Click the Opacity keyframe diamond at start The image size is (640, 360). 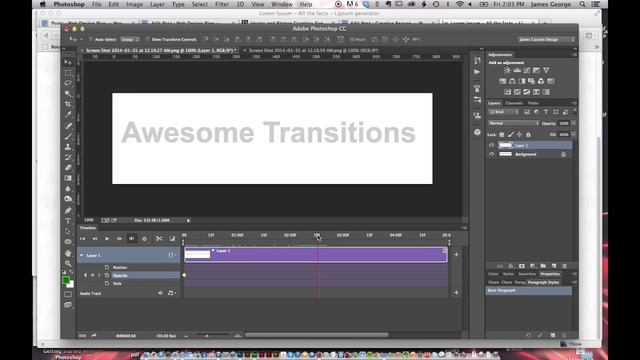pyautogui.click(x=184, y=276)
